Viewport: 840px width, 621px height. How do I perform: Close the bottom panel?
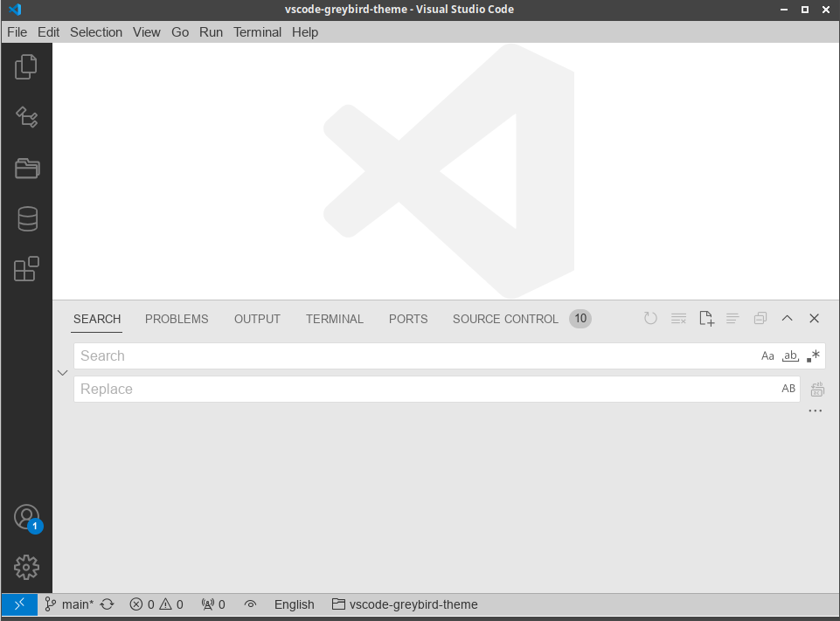click(815, 319)
